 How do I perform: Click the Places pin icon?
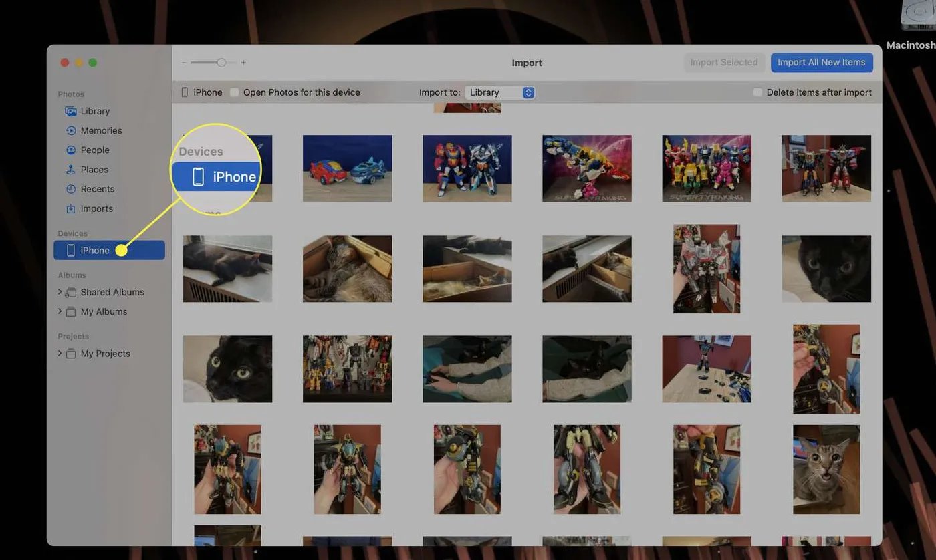[70, 169]
